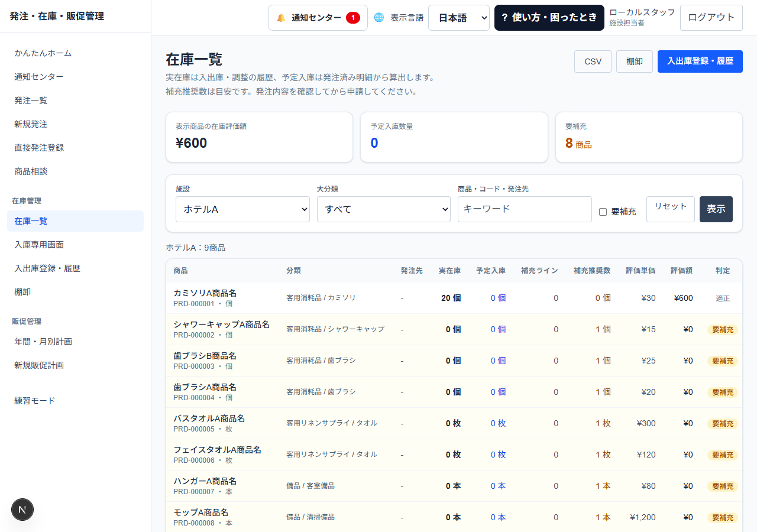The width and height of the screenshot is (757, 532).
Task: Click ホテルA：9商品 count text
Action: pyautogui.click(x=196, y=248)
